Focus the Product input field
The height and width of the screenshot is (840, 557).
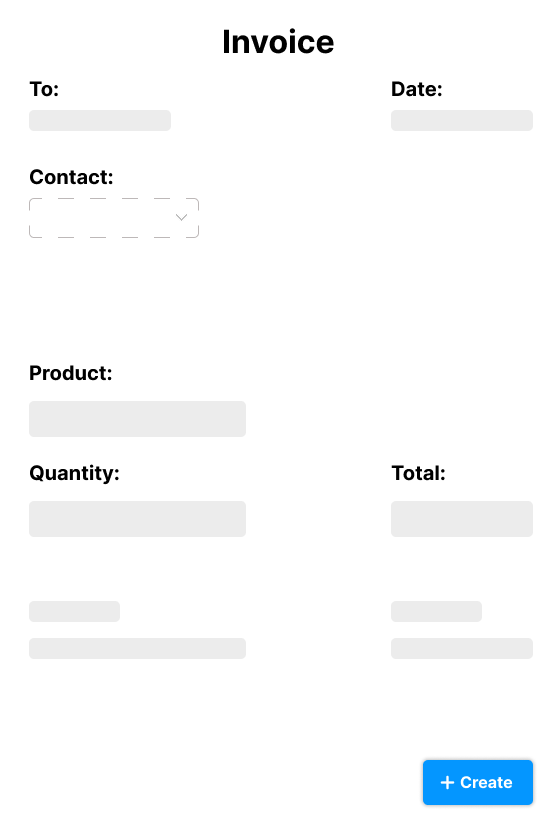(138, 419)
